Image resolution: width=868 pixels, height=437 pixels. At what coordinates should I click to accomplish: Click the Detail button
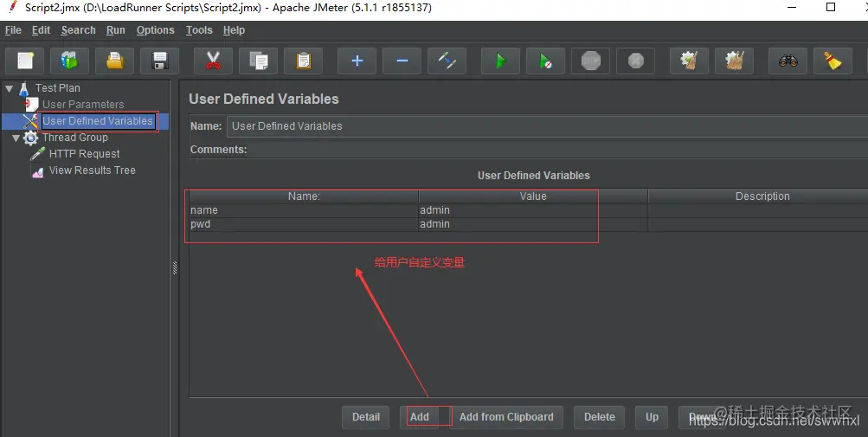(x=366, y=417)
